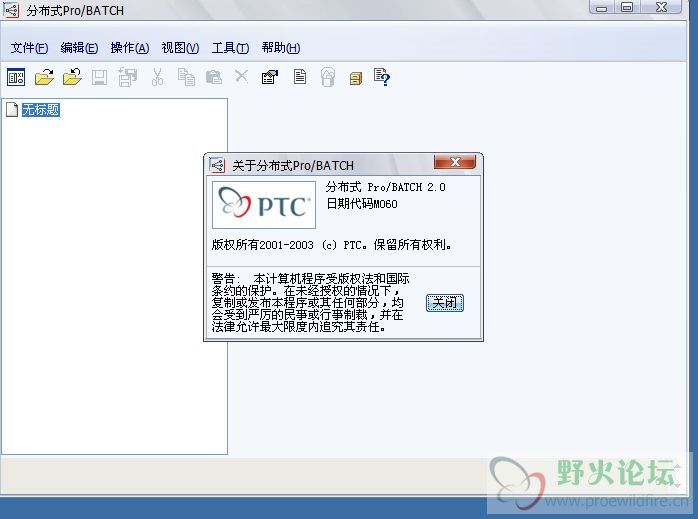Click the text 日期代码M060
Image resolution: width=698 pixels, height=519 pixels.
click(x=362, y=204)
